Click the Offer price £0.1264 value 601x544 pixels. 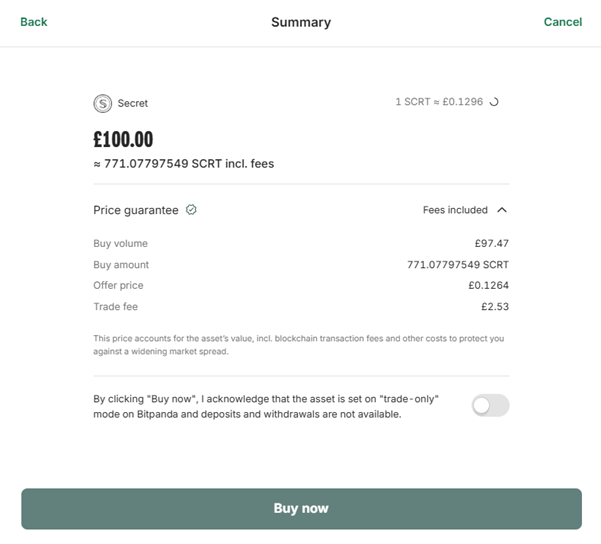(488, 286)
